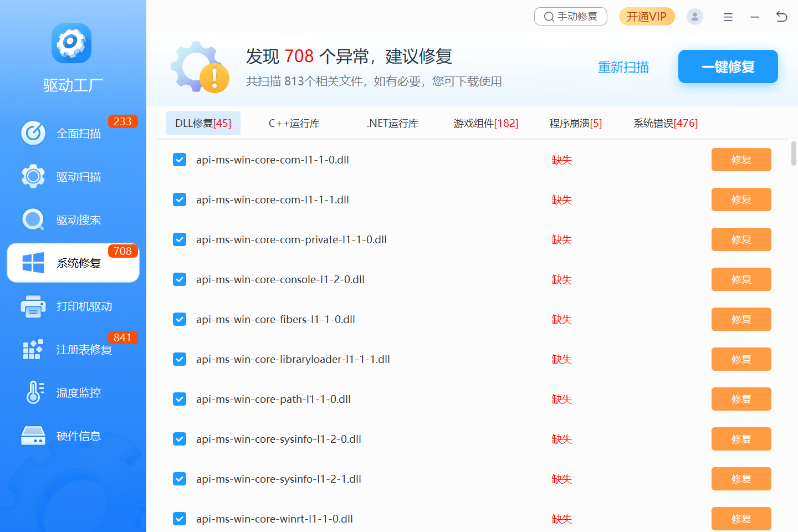Uncheck api-ms-win-core-sysinfo-l1-2-0.dll

[180, 439]
